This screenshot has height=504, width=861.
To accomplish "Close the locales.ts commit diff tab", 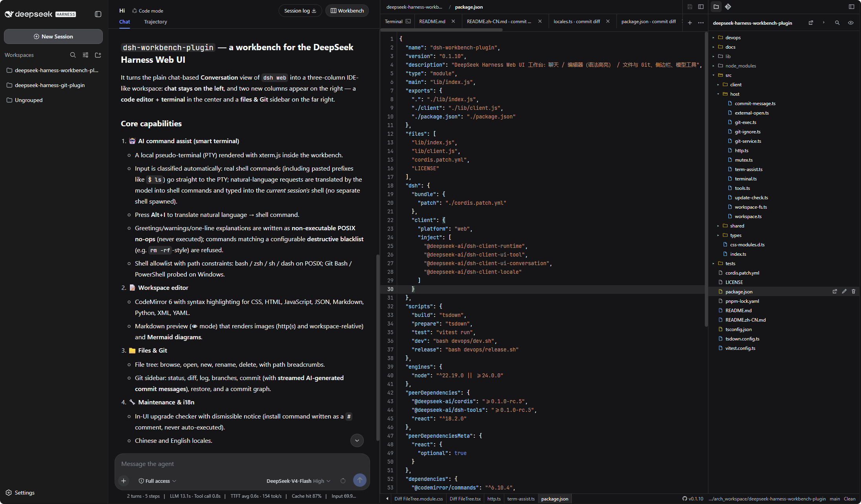I will (608, 21).
